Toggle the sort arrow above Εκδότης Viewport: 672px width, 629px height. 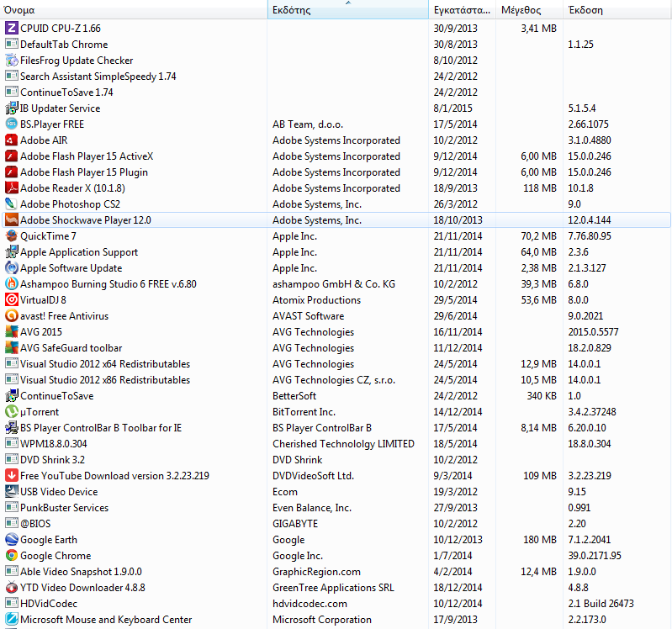(x=348, y=3)
